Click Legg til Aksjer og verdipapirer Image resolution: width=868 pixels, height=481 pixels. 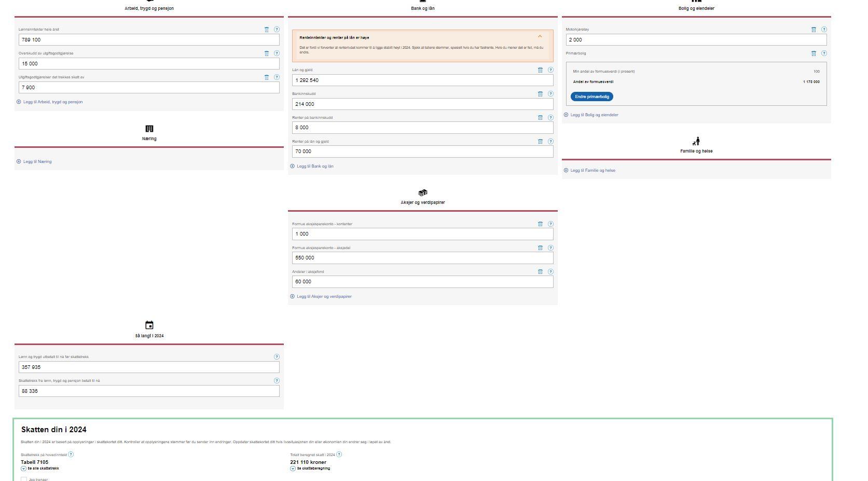[321, 297]
